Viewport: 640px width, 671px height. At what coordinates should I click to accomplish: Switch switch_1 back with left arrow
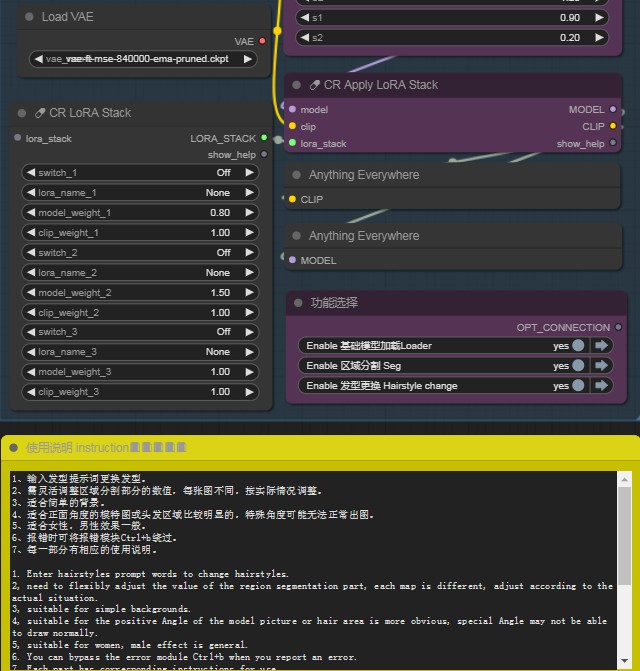[x=31, y=172]
